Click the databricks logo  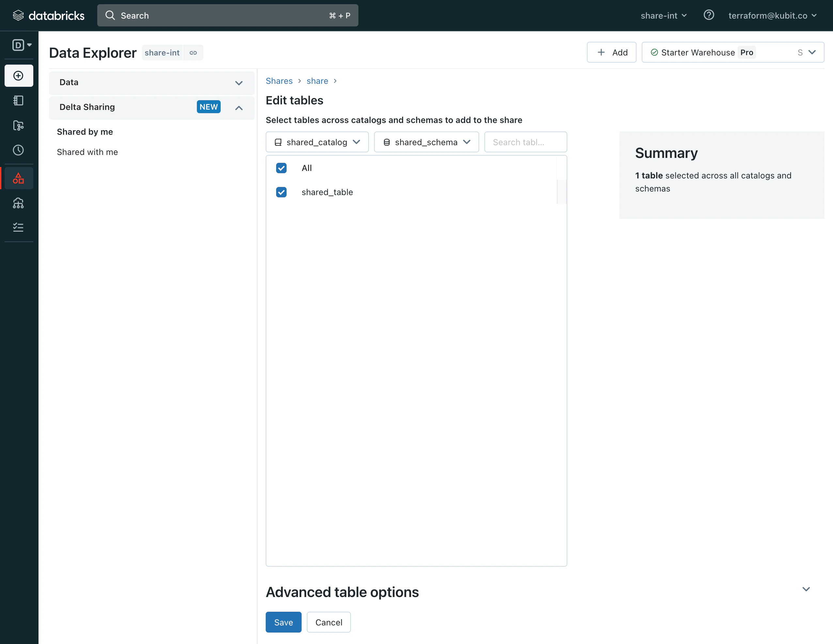point(49,15)
